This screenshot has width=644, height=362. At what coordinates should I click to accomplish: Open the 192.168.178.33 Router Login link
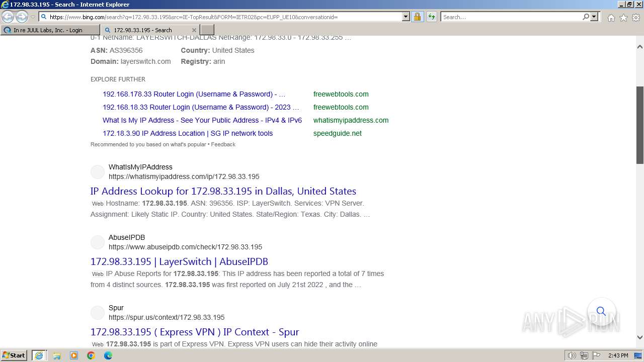point(194,94)
